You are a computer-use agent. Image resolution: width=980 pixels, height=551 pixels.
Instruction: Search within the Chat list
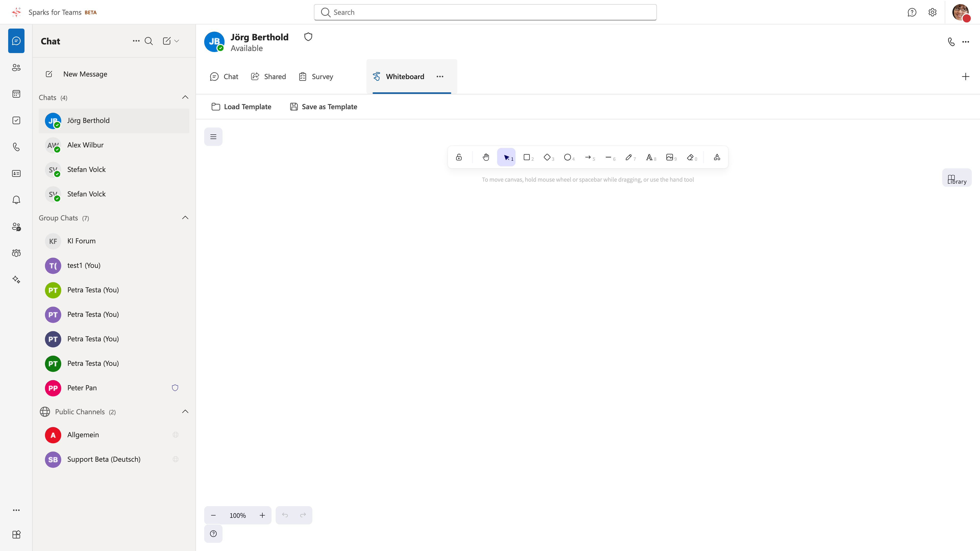[149, 41]
